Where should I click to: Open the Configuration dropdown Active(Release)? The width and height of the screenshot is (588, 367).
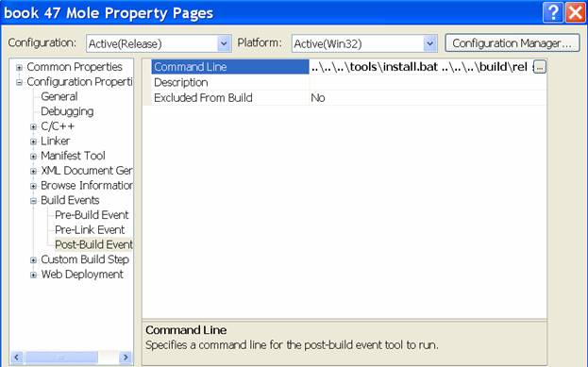(x=159, y=43)
